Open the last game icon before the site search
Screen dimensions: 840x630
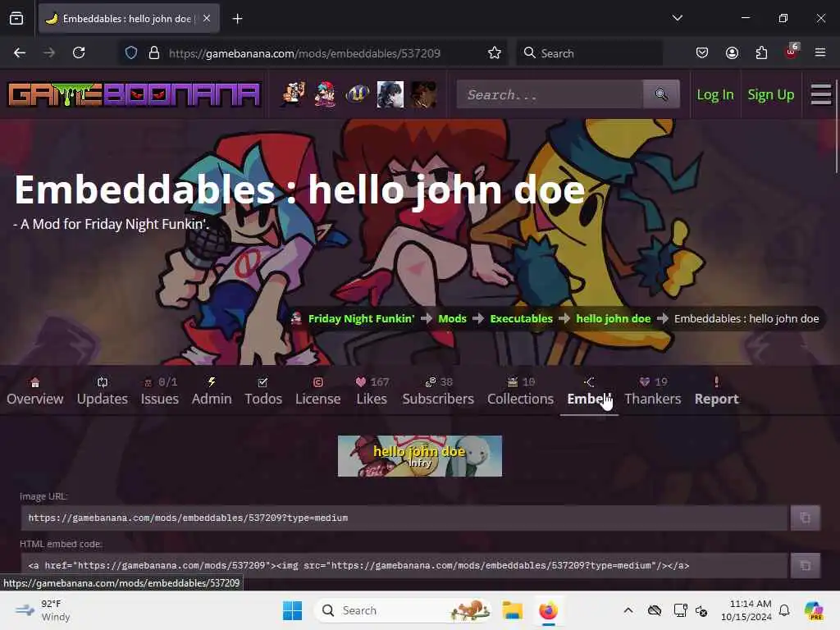[422, 95]
